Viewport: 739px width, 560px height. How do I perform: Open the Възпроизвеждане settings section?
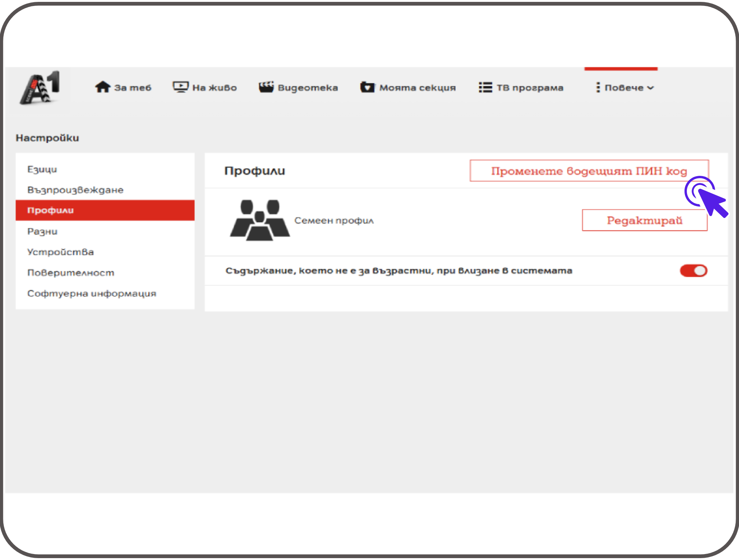75,190
